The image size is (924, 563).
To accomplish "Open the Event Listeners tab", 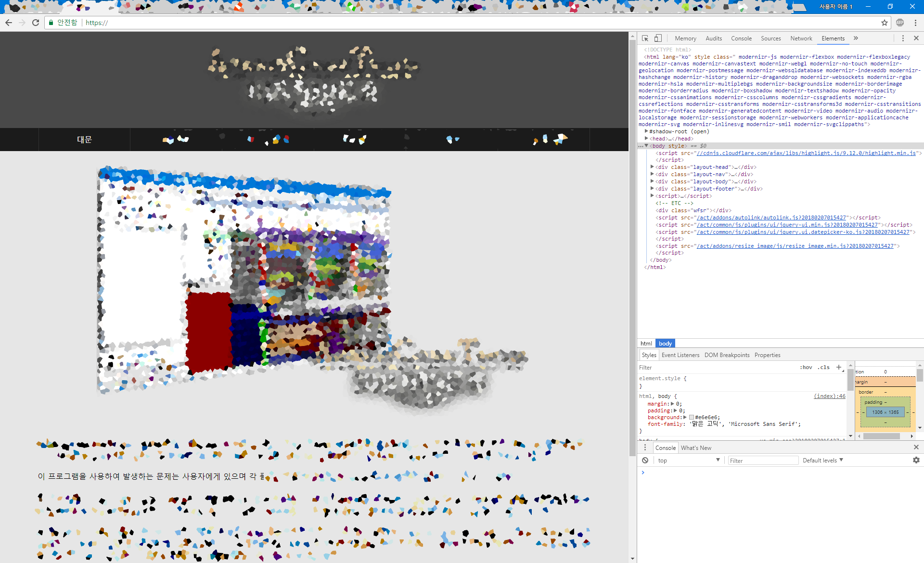I will pos(680,355).
